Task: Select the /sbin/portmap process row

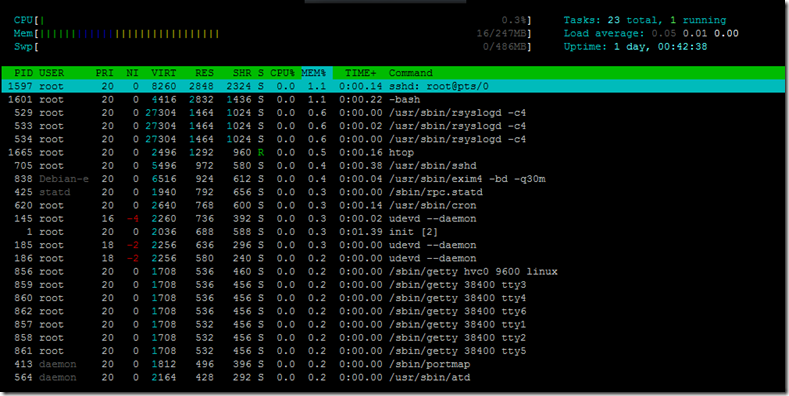Action: (x=393, y=364)
